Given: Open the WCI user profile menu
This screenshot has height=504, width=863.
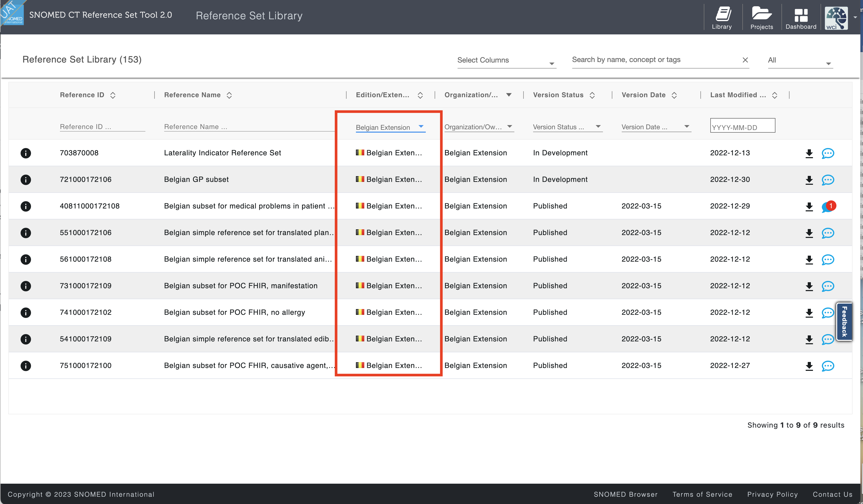Looking at the screenshot, I should 836,18.
